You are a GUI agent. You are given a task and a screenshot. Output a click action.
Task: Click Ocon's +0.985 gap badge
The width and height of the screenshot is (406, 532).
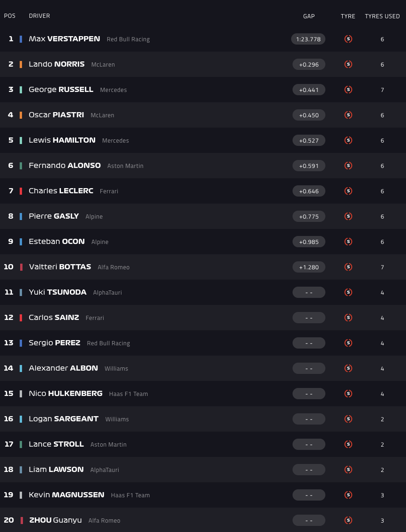(308, 242)
